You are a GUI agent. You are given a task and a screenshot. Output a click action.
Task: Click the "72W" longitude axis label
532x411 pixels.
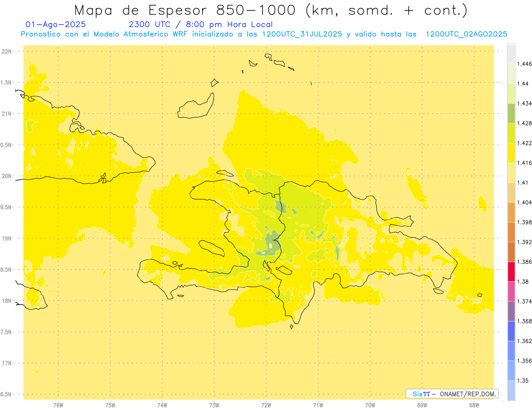tap(266, 405)
